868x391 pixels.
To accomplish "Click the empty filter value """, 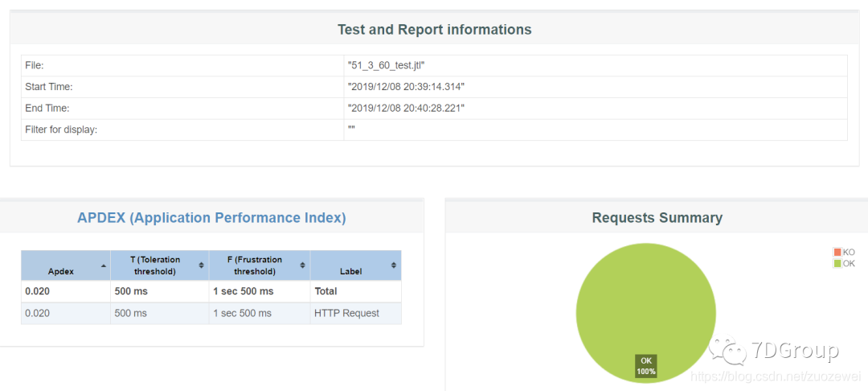I will point(351,129).
